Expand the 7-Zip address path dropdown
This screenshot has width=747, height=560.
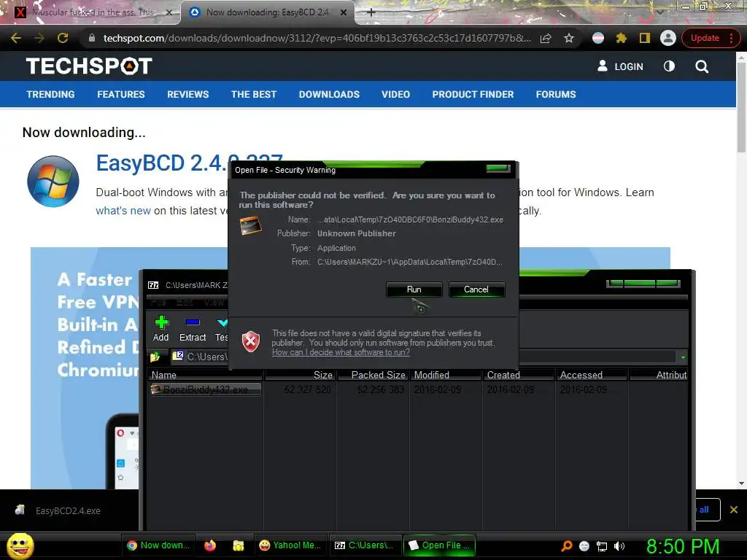tap(683, 357)
